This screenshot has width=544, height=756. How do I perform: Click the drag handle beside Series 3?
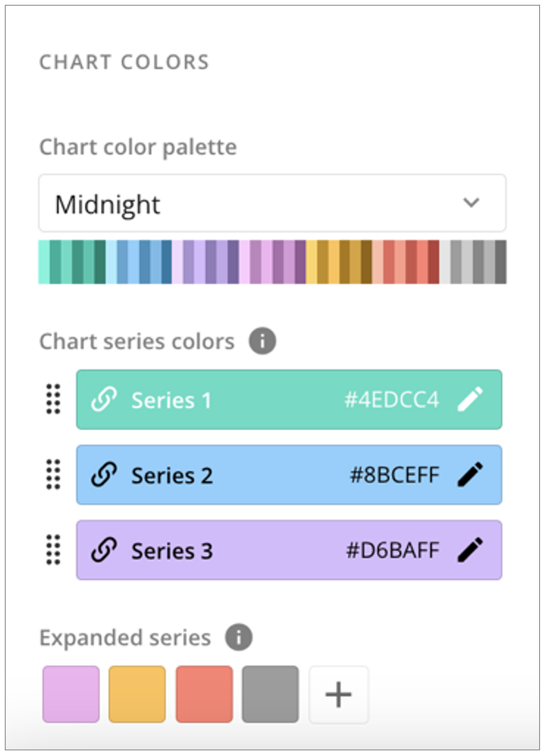52,550
